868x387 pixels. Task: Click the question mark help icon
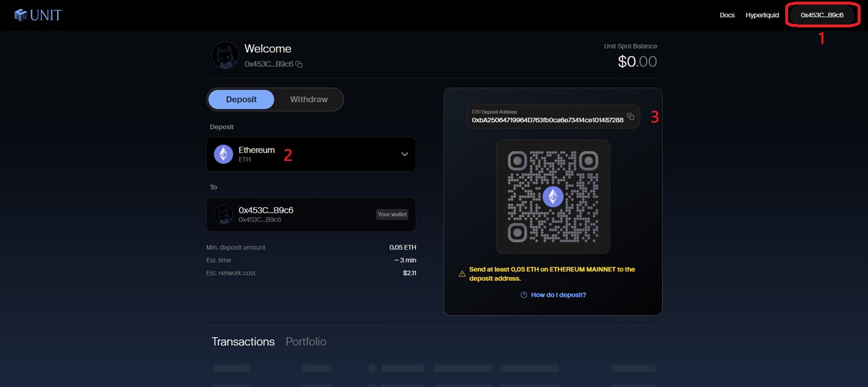point(524,295)
